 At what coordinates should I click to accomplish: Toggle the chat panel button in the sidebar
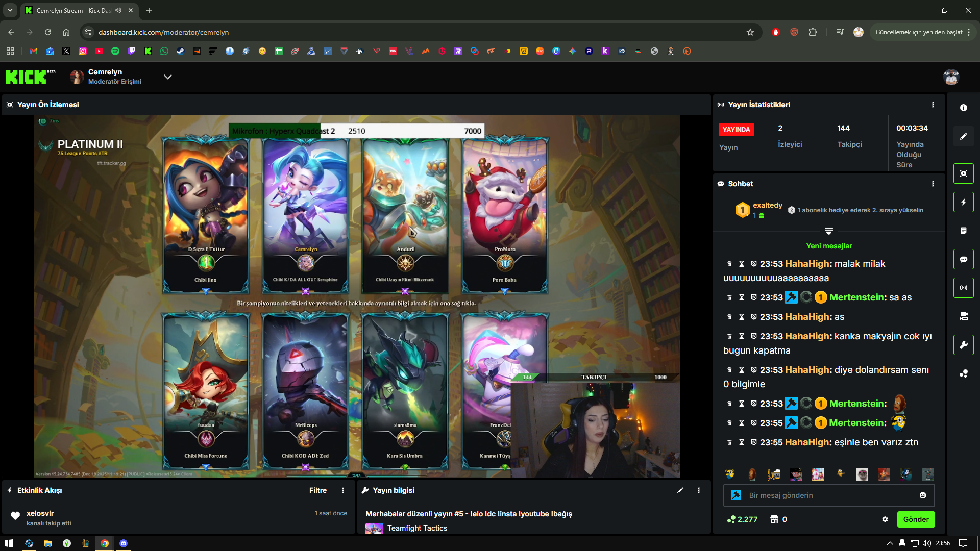964,259
